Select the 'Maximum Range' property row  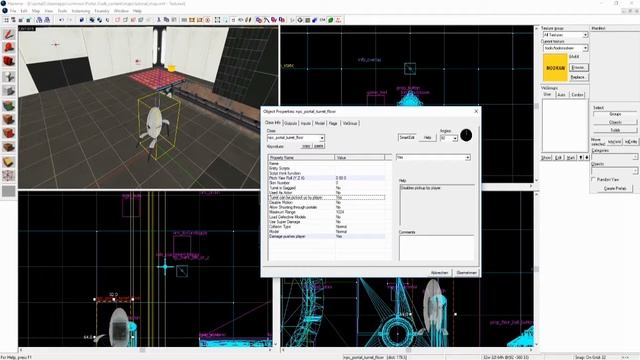coord(327,212)
